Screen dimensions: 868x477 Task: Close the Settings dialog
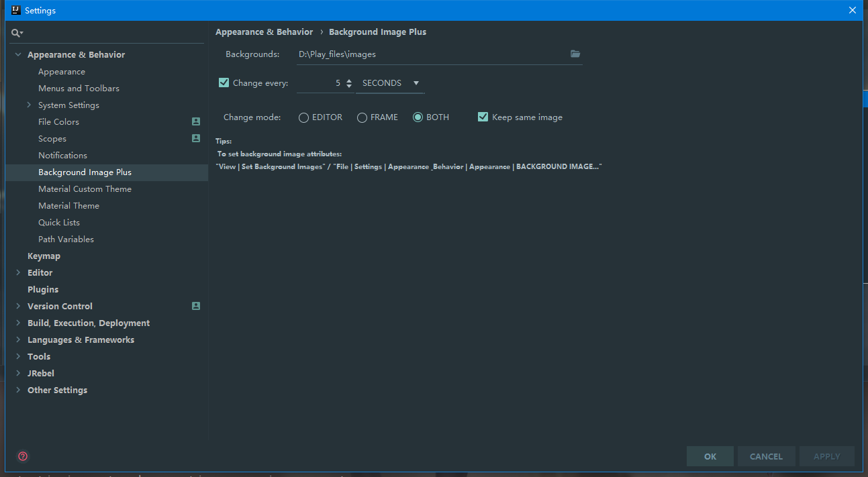point(853,10)
